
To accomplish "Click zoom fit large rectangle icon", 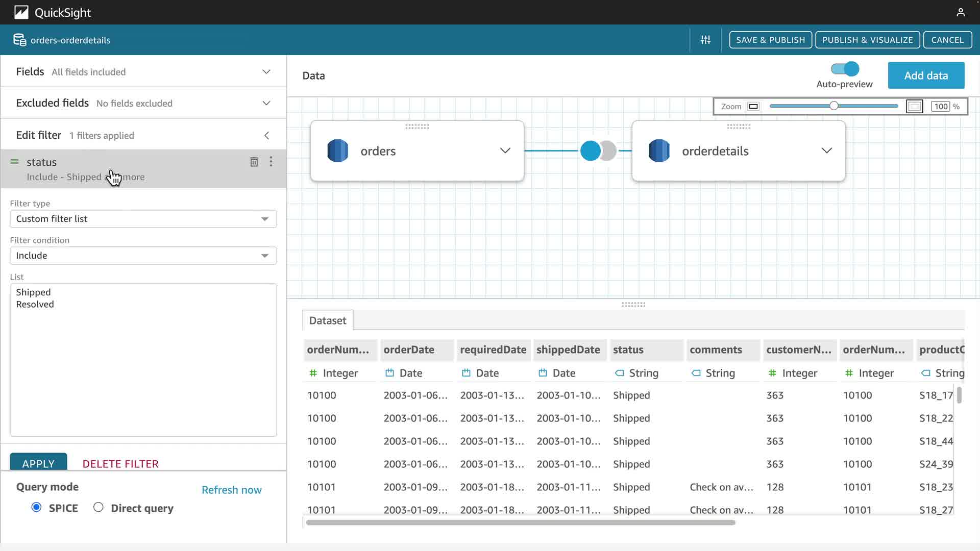I will [914, 107].
